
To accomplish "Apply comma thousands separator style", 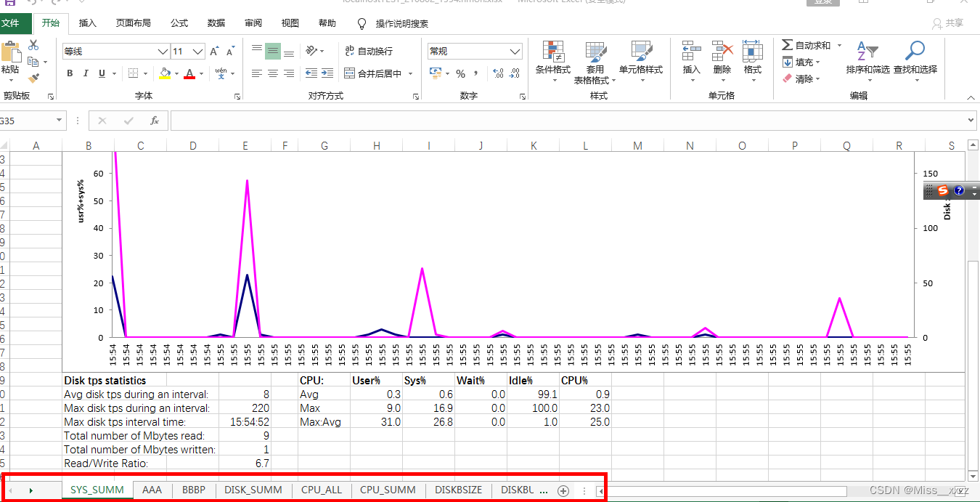I will (x=475, y=73).
